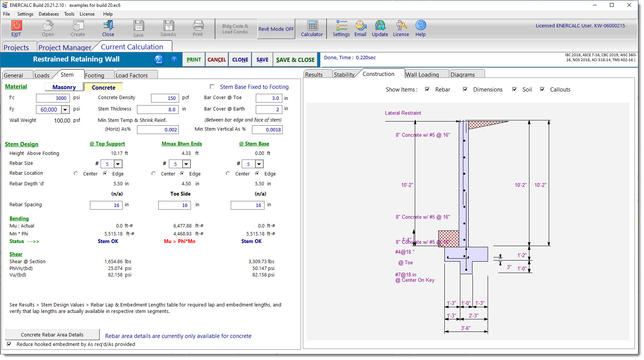The image size is (644, 360).
Task: Open rebar size dropdown at Stem Base
Action: (259, 164)
